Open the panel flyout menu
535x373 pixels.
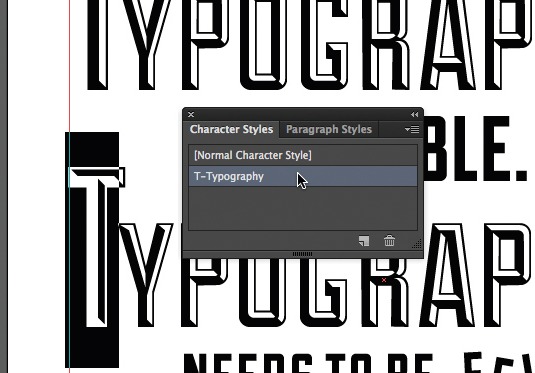[x=412, y=129]
